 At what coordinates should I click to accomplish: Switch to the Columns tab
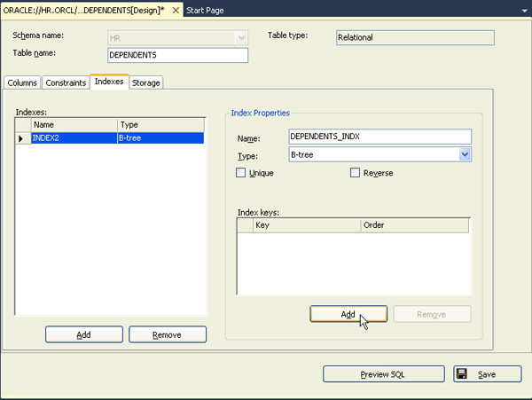coord(22,82)
